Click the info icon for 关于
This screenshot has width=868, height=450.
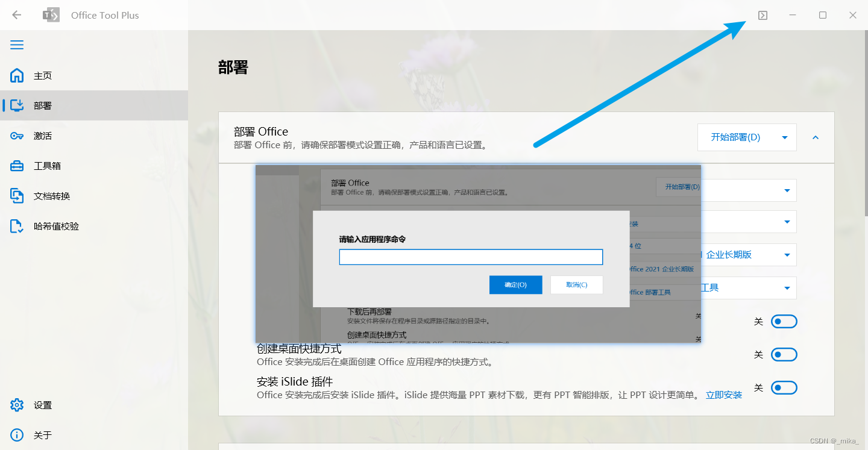click(x=17, y=435)
